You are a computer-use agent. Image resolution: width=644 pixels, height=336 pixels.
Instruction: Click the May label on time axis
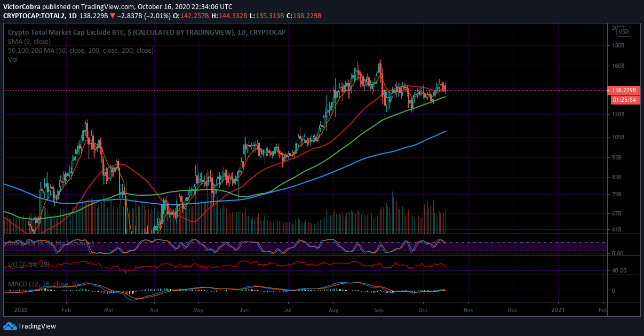(x=198, y=309)
